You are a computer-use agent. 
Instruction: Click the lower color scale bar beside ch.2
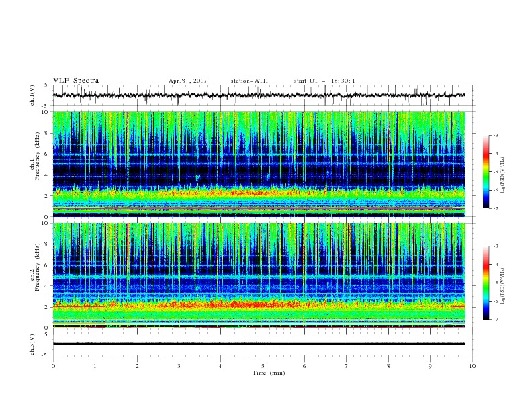pos(486,283)
